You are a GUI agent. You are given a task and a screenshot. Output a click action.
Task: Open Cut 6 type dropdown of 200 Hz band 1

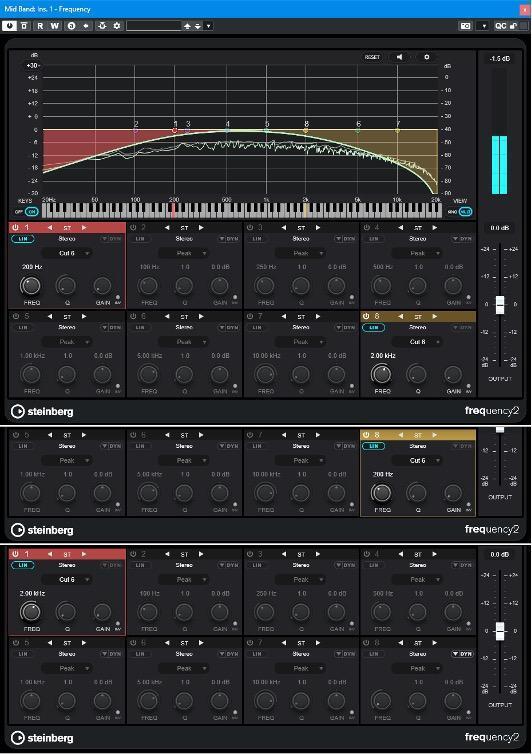tap(66, 253)
